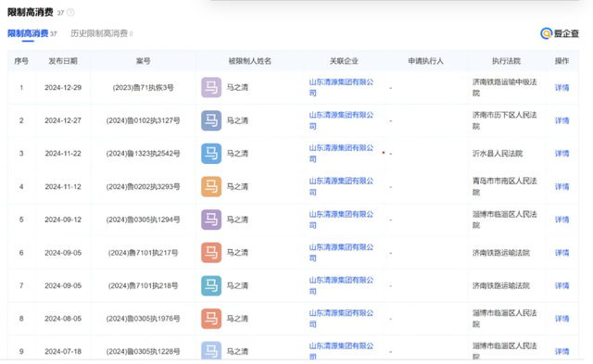Open 山东清源集团有限公司 link in row 1
Image resolution: width=593 pixels, height=364 pixels.
(341, 87)
